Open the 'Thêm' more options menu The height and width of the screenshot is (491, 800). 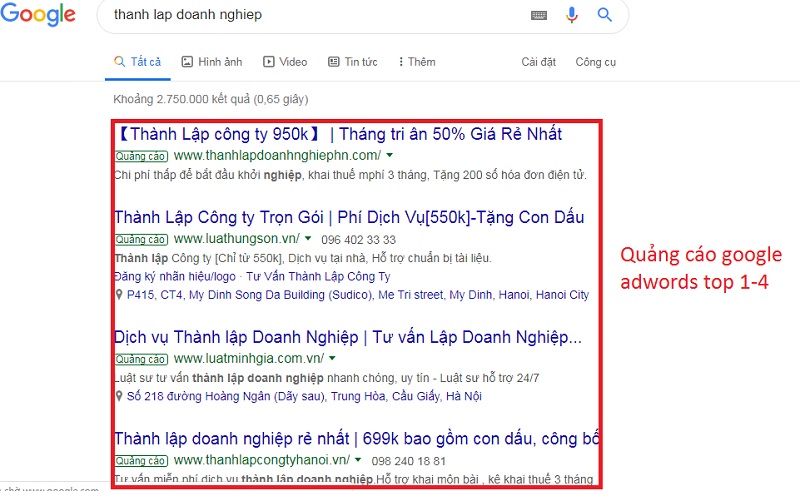click(417, 62)
